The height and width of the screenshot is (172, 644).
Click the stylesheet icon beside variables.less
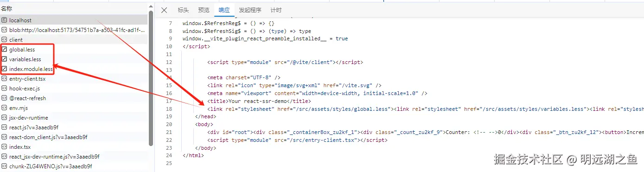4,59
